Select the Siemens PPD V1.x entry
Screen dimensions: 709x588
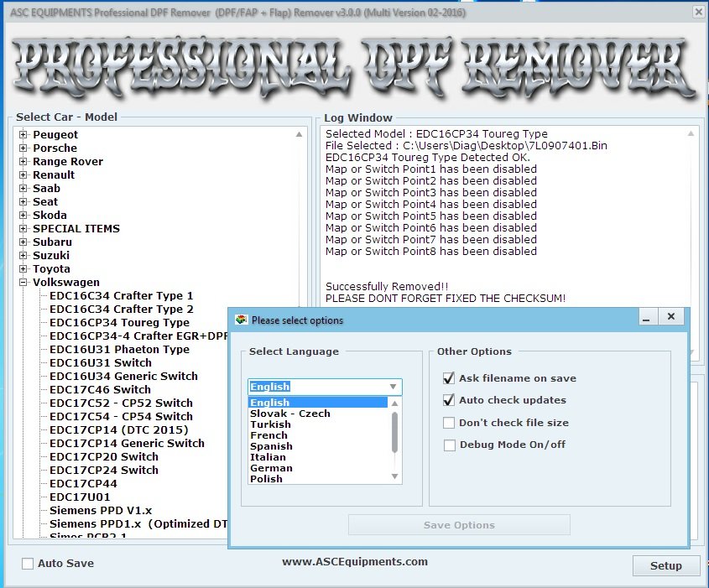(99, 510)
